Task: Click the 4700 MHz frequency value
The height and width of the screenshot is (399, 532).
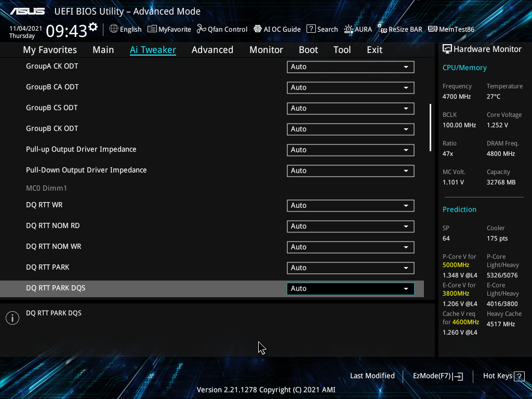Action: [457, 97]
